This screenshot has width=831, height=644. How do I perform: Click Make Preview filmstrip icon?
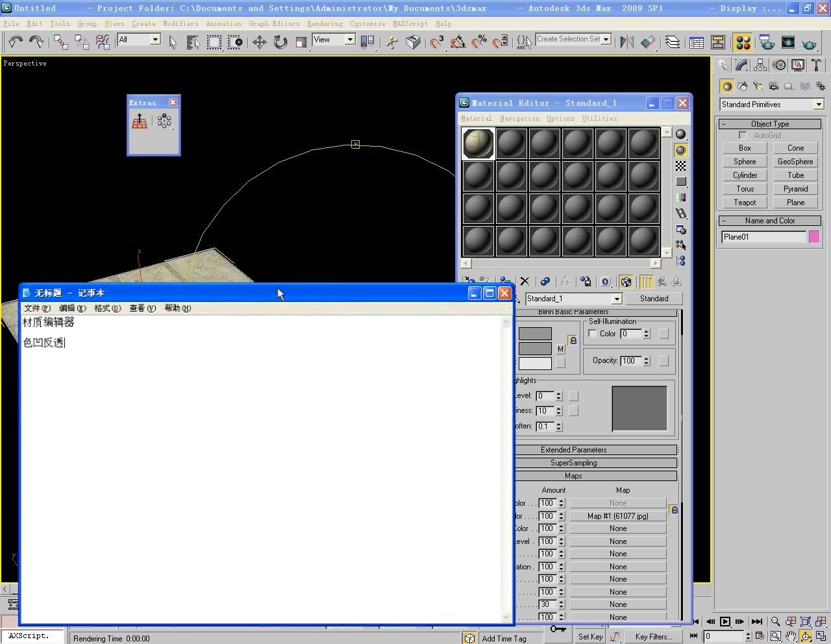coord(680,214)
